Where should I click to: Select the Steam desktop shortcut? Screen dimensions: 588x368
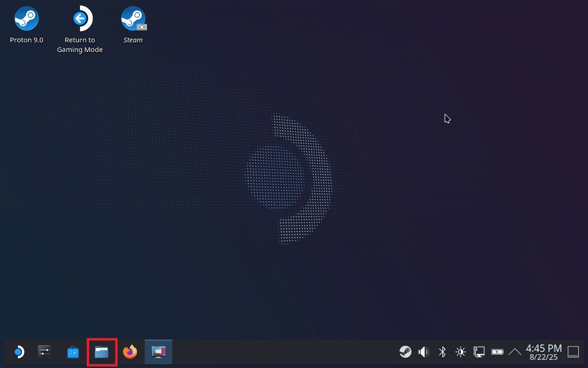133,20
